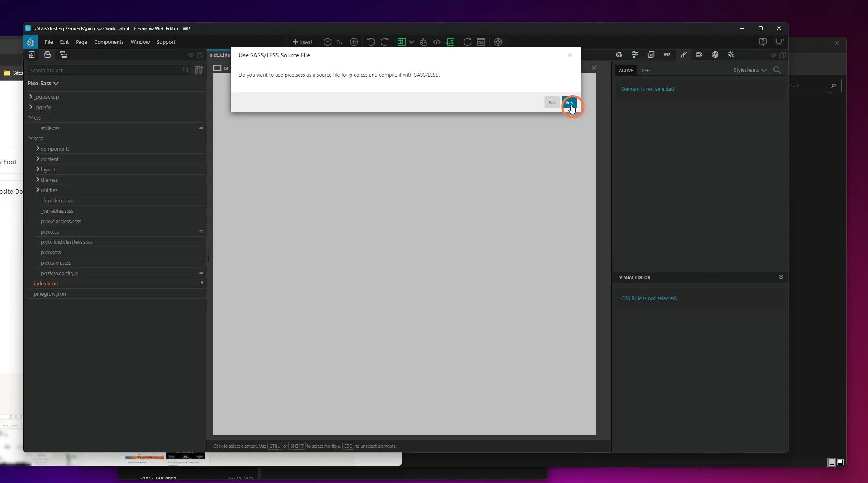
Task: Select pico.scss in the project tree
Action: pos(51,252)
